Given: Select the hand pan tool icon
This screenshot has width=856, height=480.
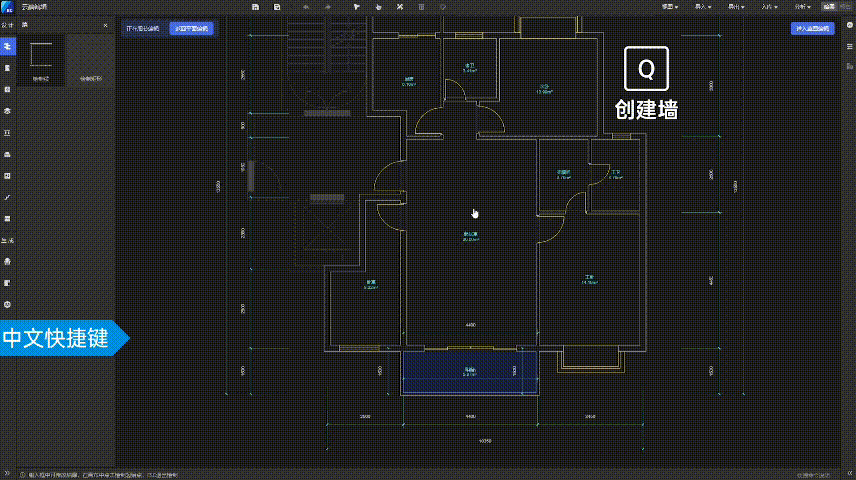Looking at the screenshot, I should (x=378, y=7).
